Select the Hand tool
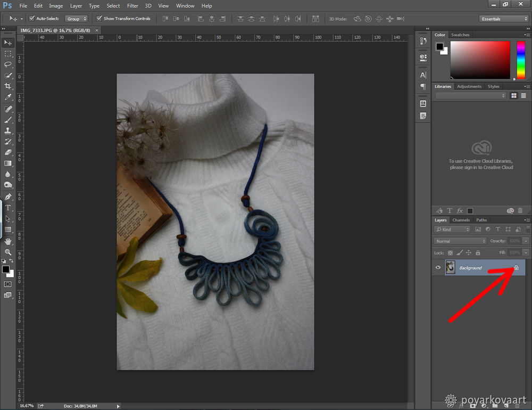Viewport: 532px width, 410px height. (8, 241)
